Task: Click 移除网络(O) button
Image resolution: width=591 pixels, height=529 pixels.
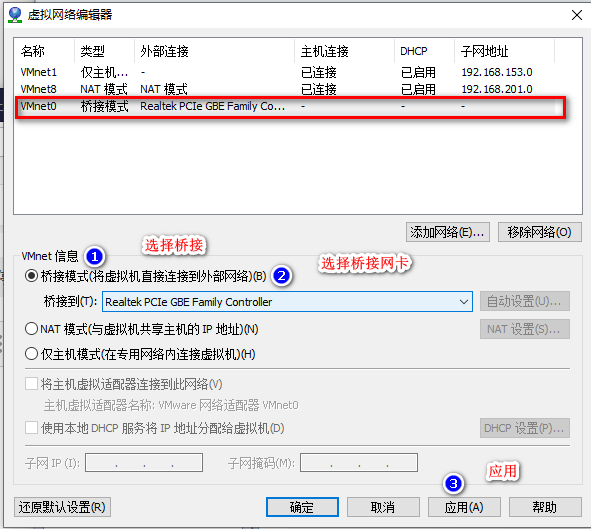Action: click(x=540, y=232)
